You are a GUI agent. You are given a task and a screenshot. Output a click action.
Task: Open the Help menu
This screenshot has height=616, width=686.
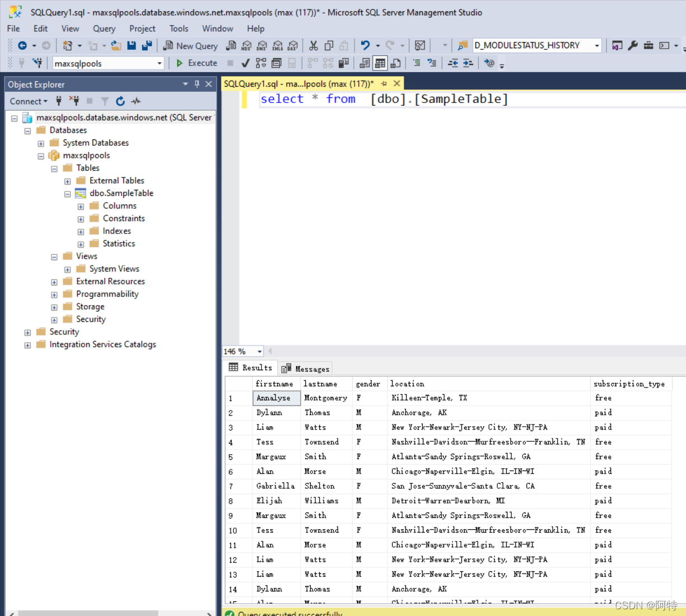[x=255, y=29]
